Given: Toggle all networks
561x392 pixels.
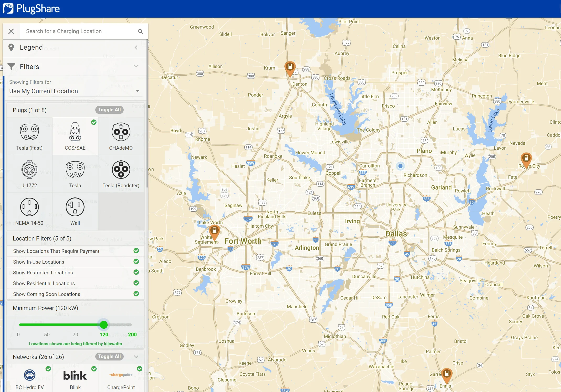Looking at the screenshot, I should pyautogui.click(x=109, y=357).
